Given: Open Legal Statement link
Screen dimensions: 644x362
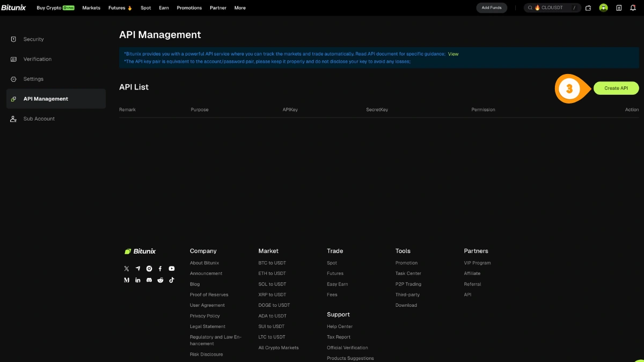Looking at the screenshot, I should (208, 327).
